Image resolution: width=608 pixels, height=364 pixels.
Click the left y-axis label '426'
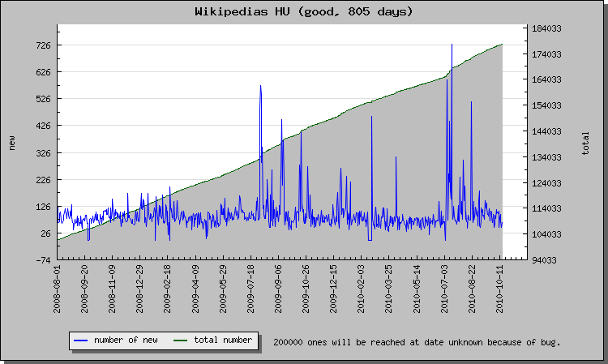[x=44, y=126]
